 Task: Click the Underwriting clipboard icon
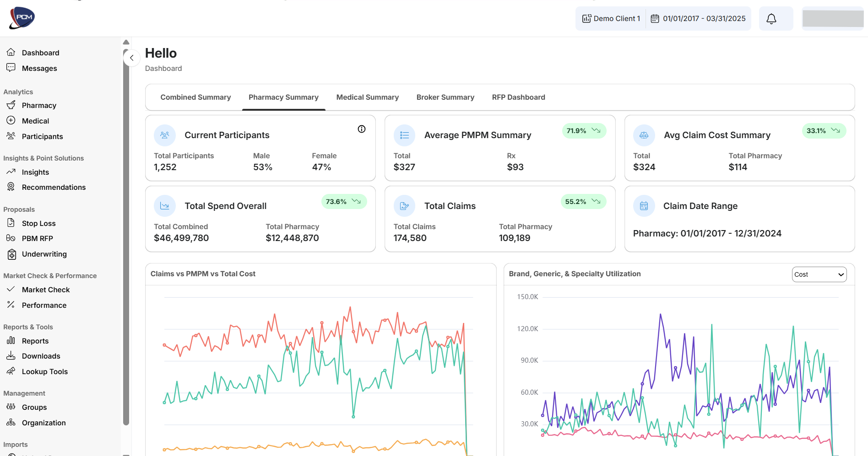click(11, 254)
